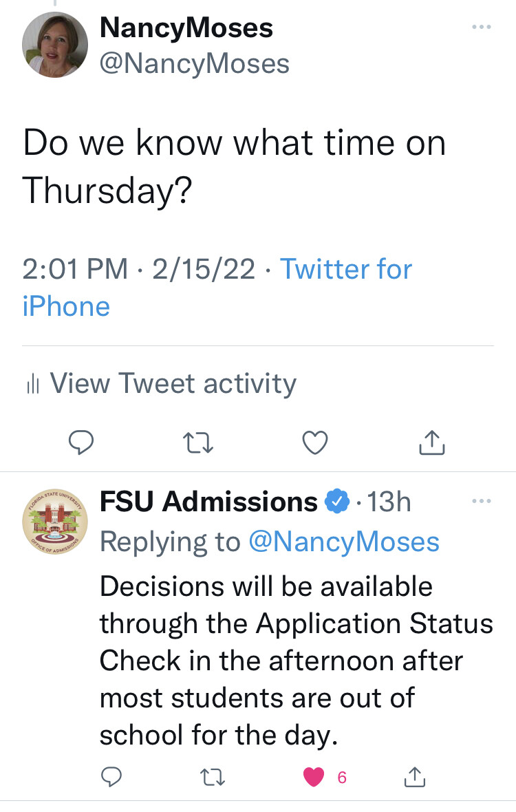Screen dimensions: 516x812
Task: Tap the NancyMoses display name
Action: 186,28
